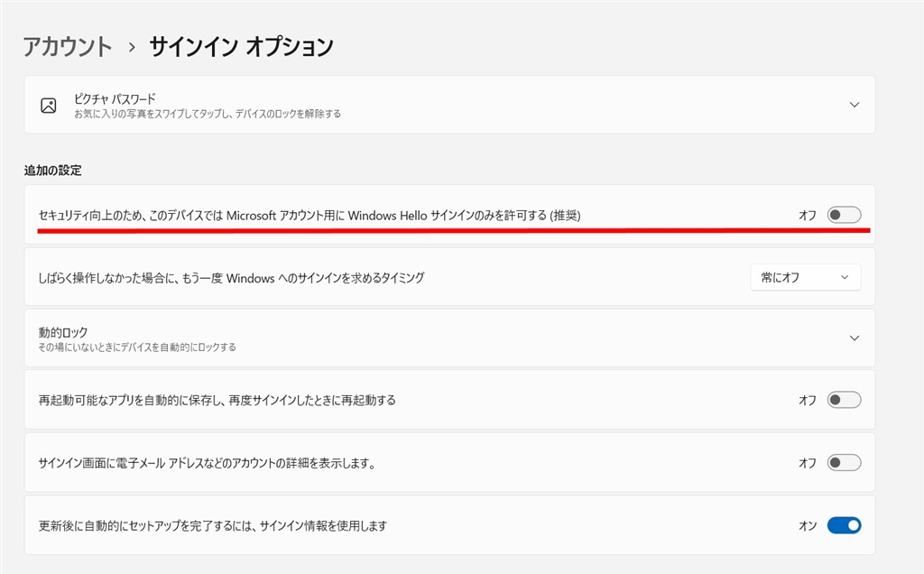Click the 動的ロック row title
Viewport: 924px width, 574px height.
click(63, 332)
